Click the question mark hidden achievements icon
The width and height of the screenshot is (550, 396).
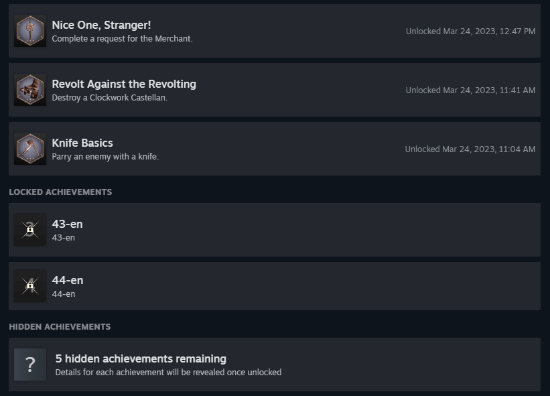click(30, 364)
